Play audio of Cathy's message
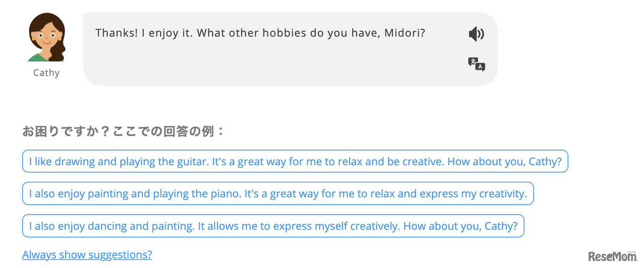 (x=476, y=34)
